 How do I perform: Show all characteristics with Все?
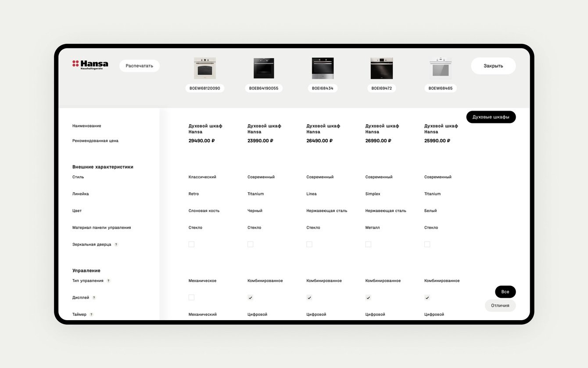click(x=506, y=292)
